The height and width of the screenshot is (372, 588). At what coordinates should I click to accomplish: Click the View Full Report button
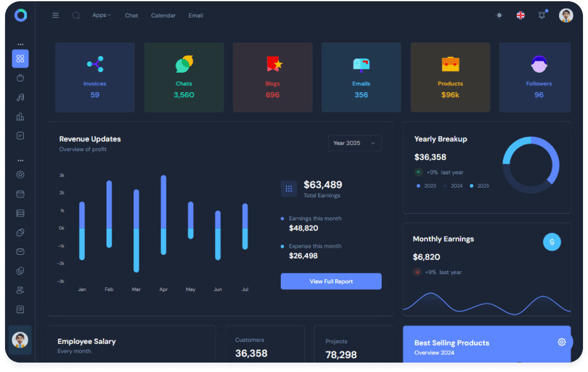(x=331, y=282)
